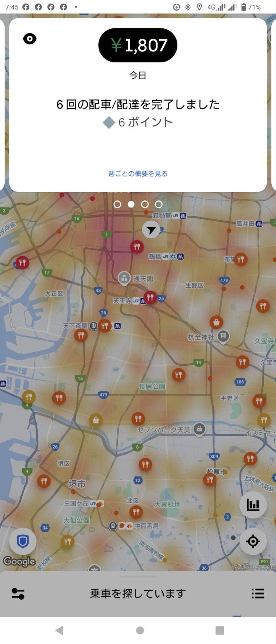Tap the 三国ケ丘 station label

pyautogui.click(x=76, y=503)
